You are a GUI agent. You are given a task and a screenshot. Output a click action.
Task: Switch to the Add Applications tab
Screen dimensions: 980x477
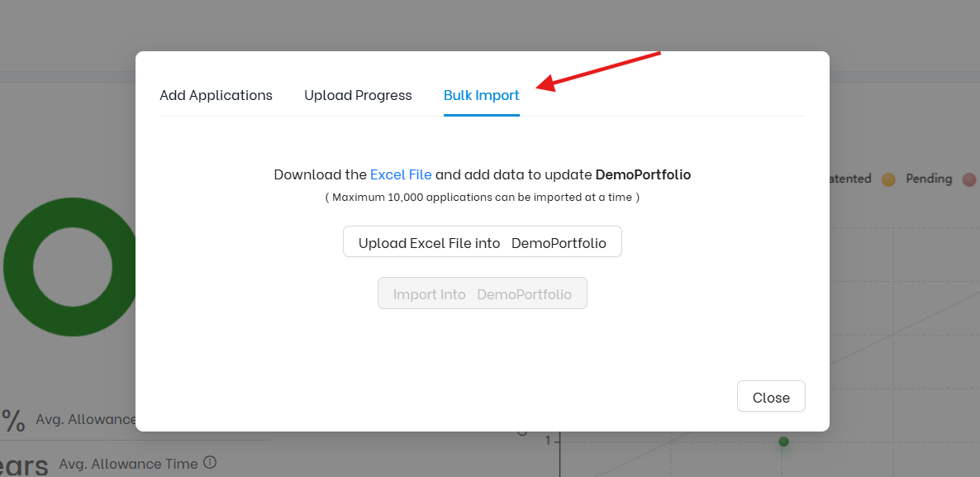[216, 95]
